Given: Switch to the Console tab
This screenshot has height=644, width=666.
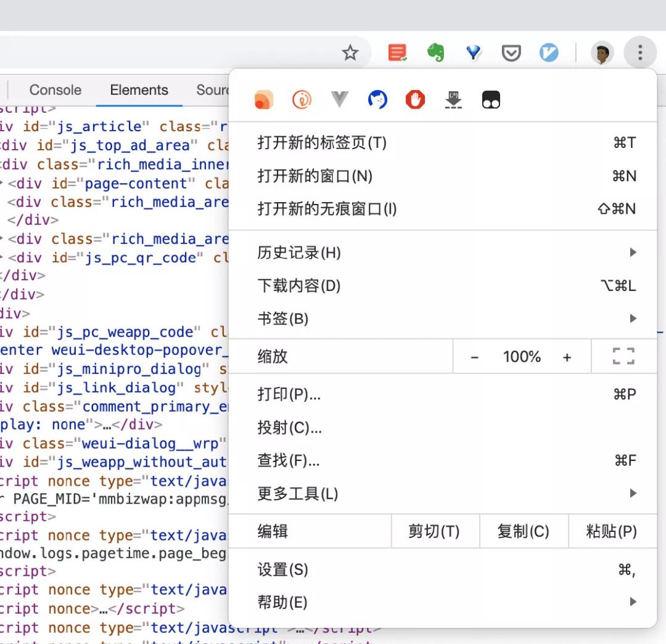Looking at the screenshot, I should 55,90.
